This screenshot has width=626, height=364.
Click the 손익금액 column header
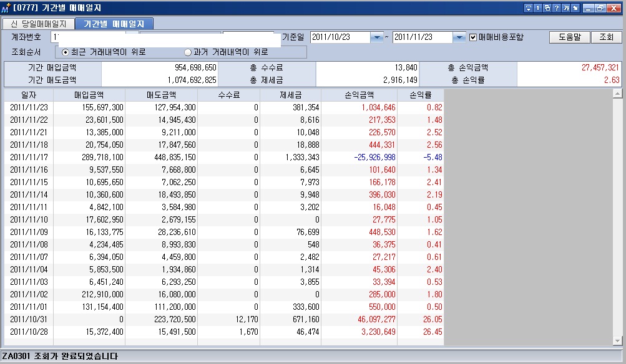tap(359, 95)
